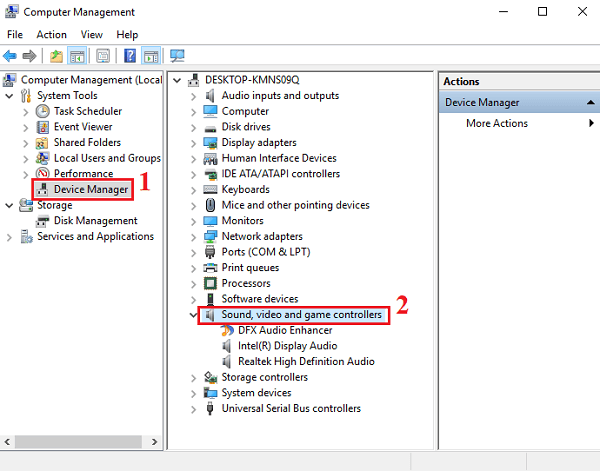The image size is (600, 471).
Task: Collapse the System Tools tree node
Action: point(10,96)
